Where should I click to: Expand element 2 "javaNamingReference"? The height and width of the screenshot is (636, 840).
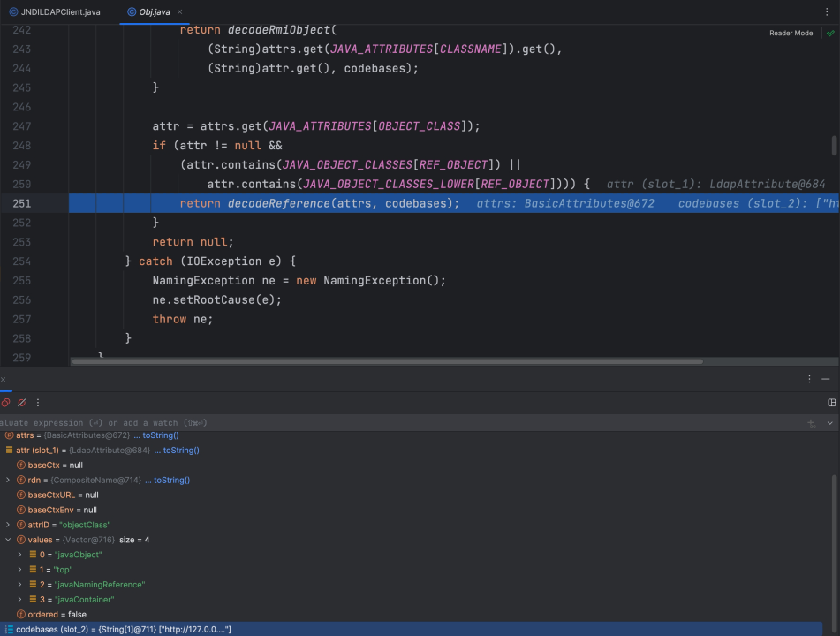coord(19,585)
